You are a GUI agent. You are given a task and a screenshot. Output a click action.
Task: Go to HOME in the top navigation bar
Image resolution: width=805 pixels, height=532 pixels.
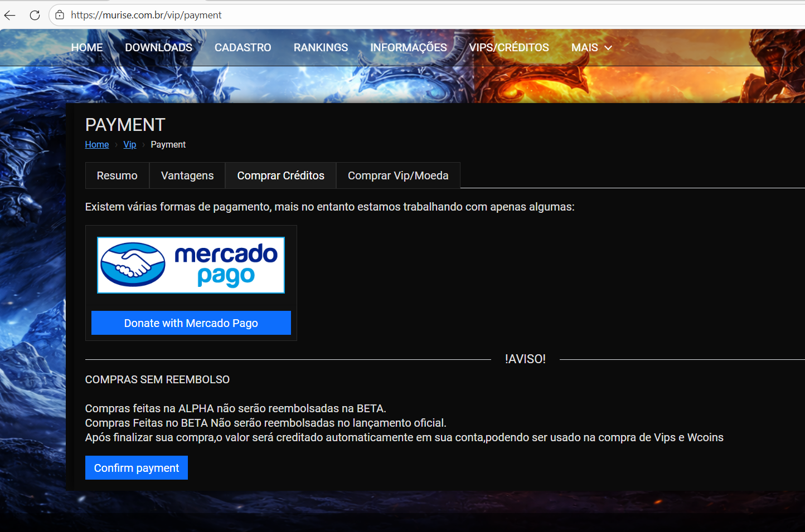click(x=87, y=48)
